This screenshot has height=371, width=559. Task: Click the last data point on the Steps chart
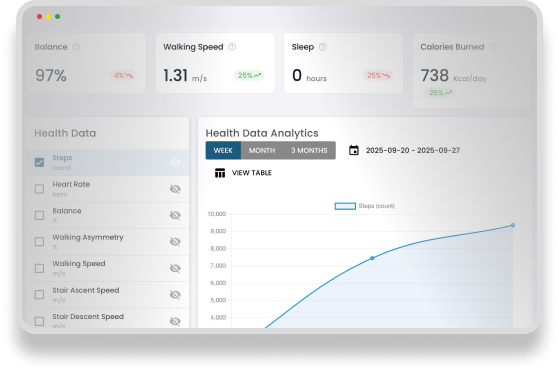point(513,225)
